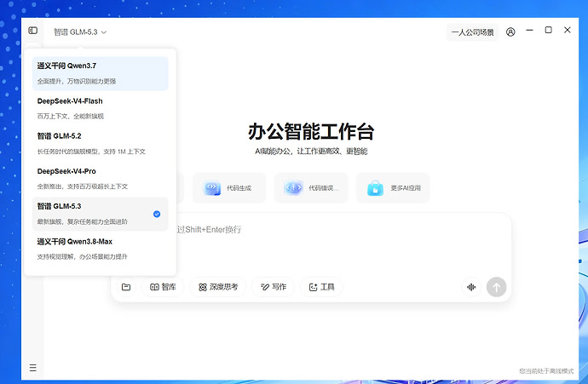Open the 代码错误 card

click(311, 187)
